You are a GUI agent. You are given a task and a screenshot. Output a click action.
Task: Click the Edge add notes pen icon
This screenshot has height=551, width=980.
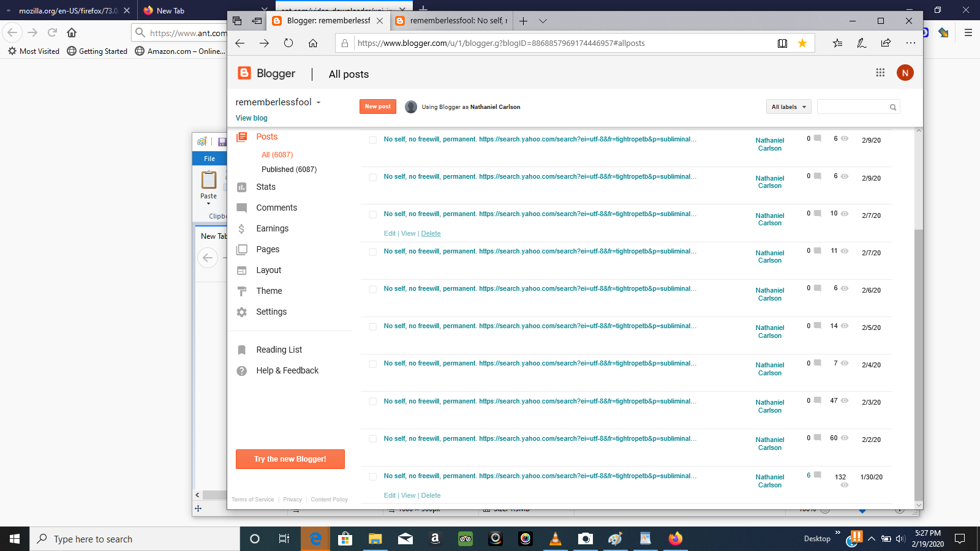pos(862,43)
